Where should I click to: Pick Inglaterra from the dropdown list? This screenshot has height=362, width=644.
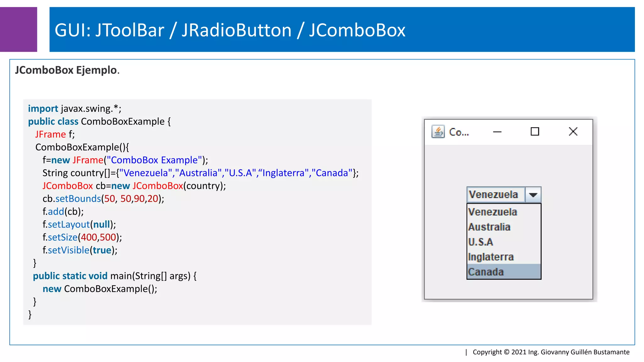(504, 257)
